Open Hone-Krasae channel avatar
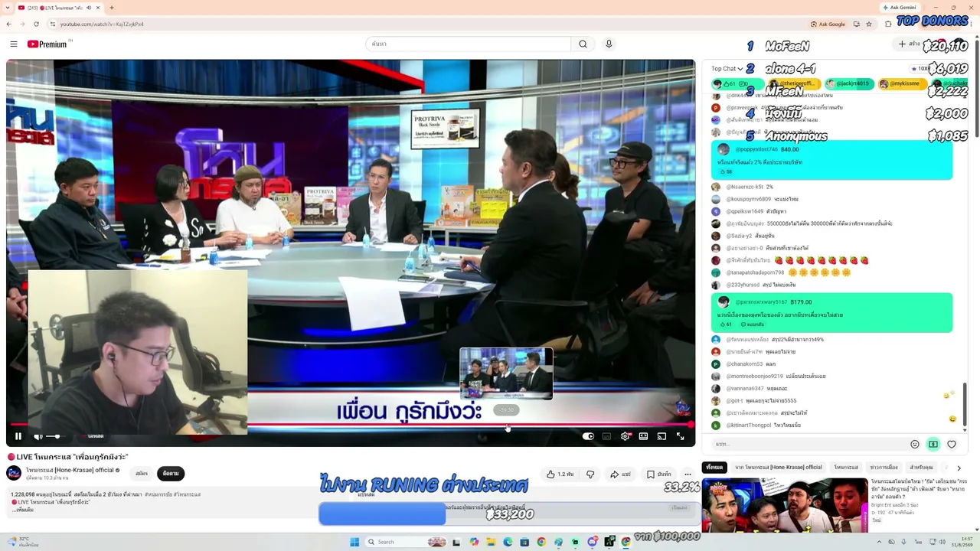Screen dimensions: 980x551 click(14, 474)
